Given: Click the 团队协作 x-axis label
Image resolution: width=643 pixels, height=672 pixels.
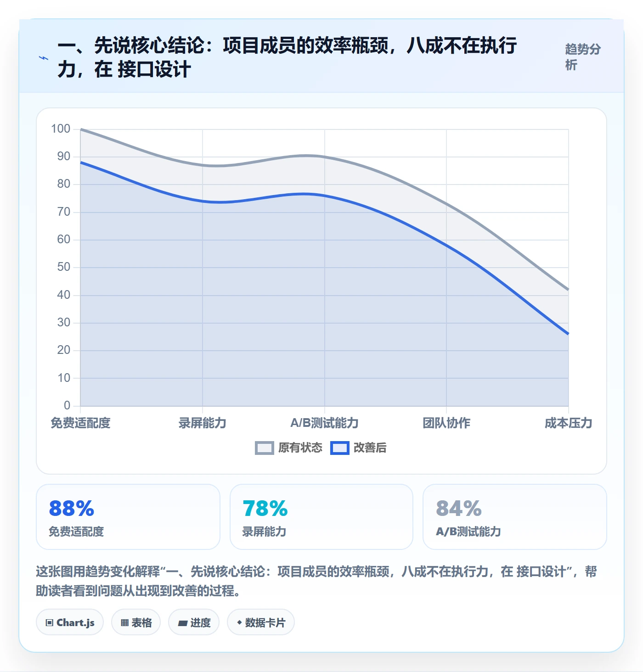Looking at the screenshot, I should click(446, 423).
